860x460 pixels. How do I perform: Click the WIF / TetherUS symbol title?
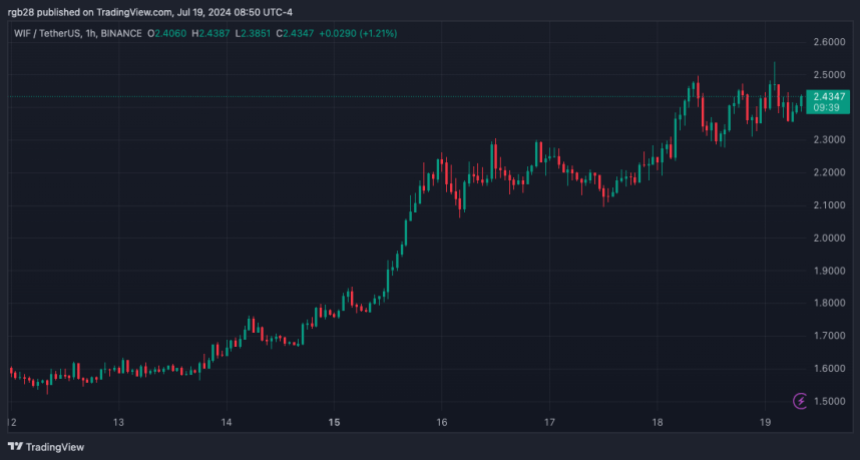pos(49,33)
